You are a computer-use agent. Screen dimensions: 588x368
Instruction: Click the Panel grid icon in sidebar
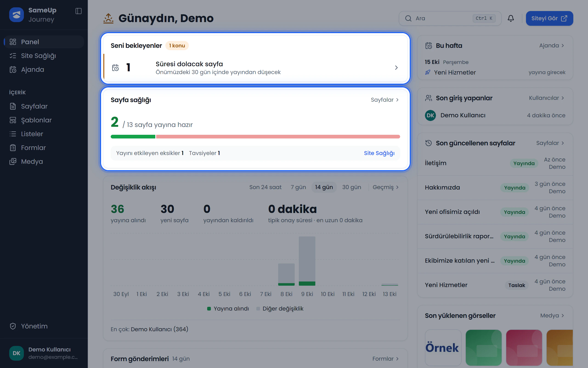click(13, 42)
